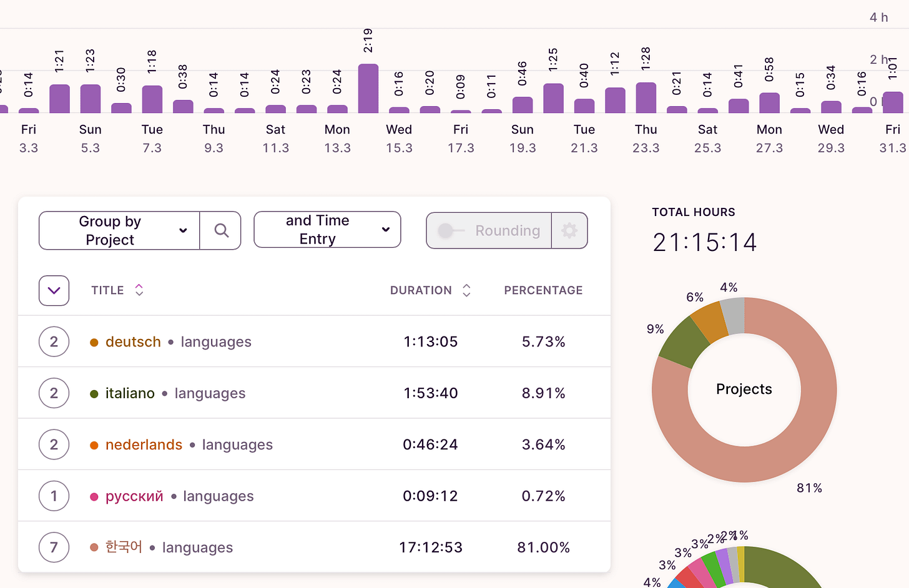
Task: Click the total hours value 21:15:14
Action: [x=705, y=242]
